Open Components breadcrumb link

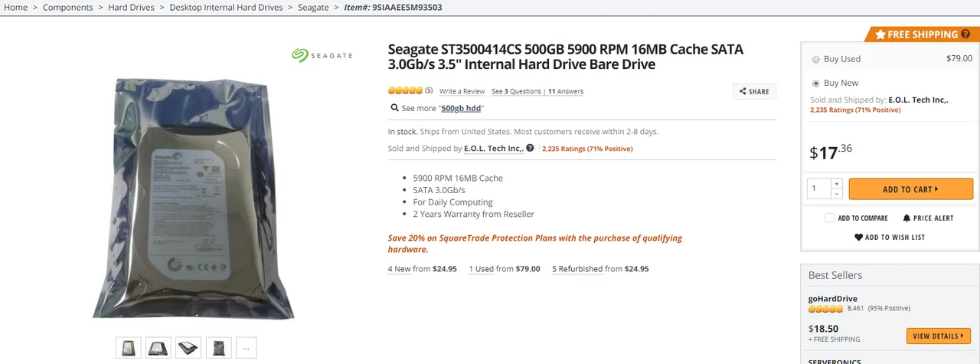(68, 7)
